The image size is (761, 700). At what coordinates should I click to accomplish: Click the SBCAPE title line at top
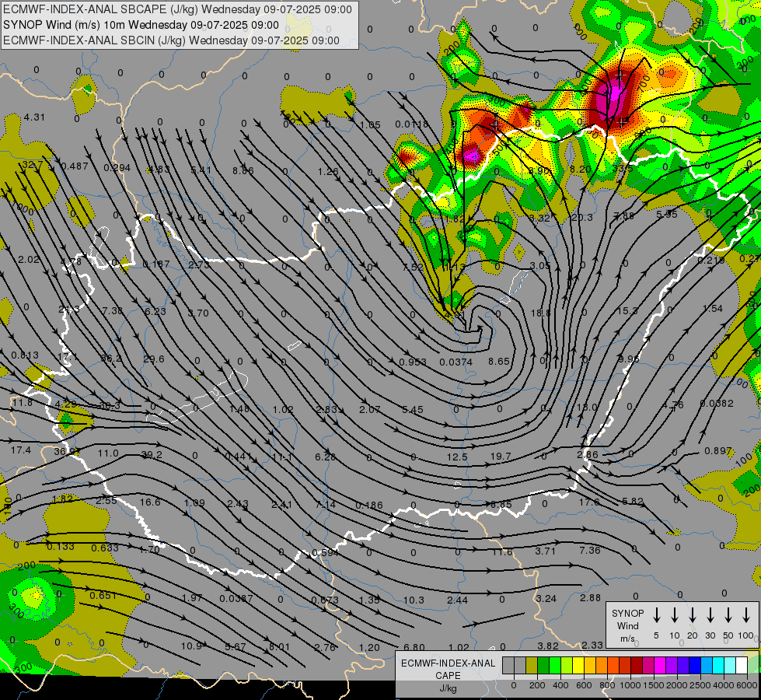[177, 9]
